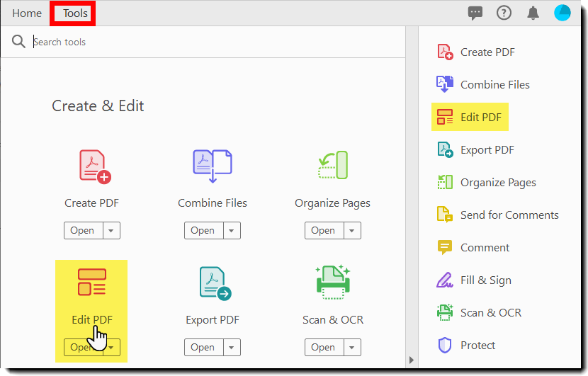Screen dimensions: 588x376
Task: Open the Combine Files tool with its Open button
Action: [203, 231]
